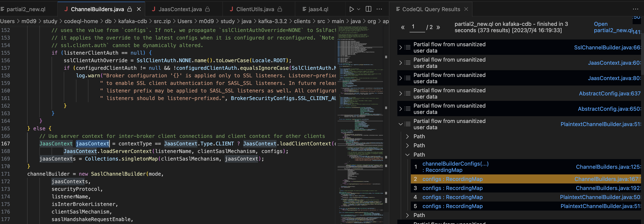Click the results page number field
The height and width of the screenshot is (224, 644).
[x=417, y=27]
